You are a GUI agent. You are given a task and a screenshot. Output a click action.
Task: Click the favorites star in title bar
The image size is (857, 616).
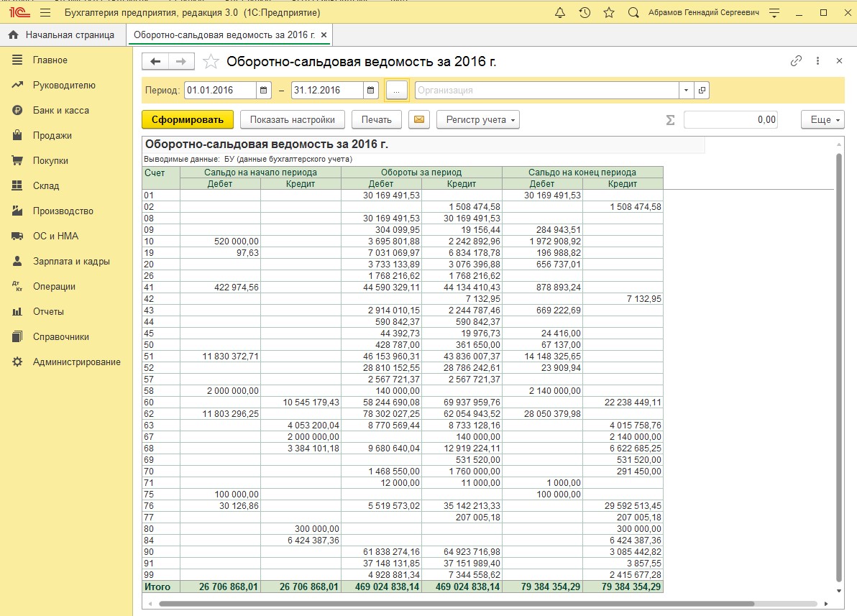(x=609, y=13)
